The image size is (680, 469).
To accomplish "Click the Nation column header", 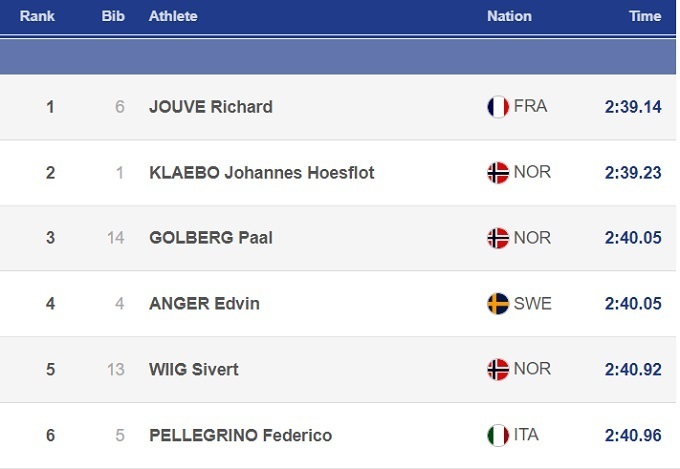I will [509, 16].
